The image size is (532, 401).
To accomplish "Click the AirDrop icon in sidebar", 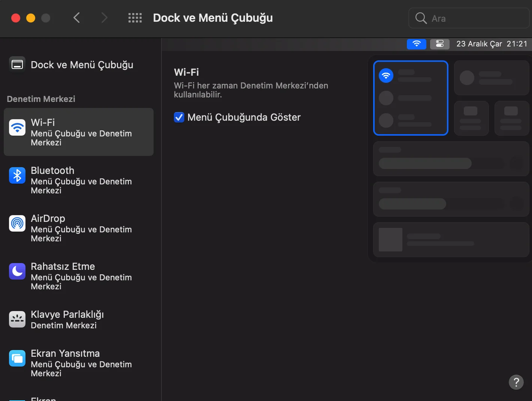I will point(17,223).
